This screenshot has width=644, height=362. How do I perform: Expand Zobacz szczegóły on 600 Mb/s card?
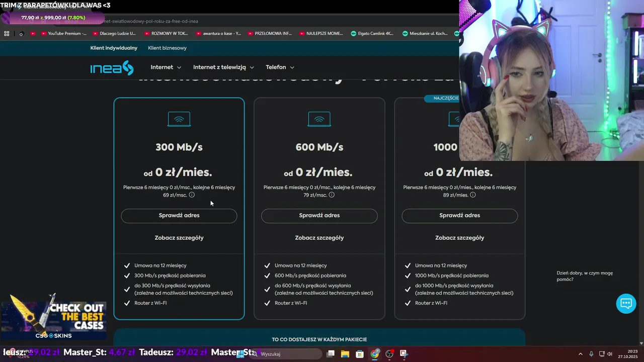[319, 238]
